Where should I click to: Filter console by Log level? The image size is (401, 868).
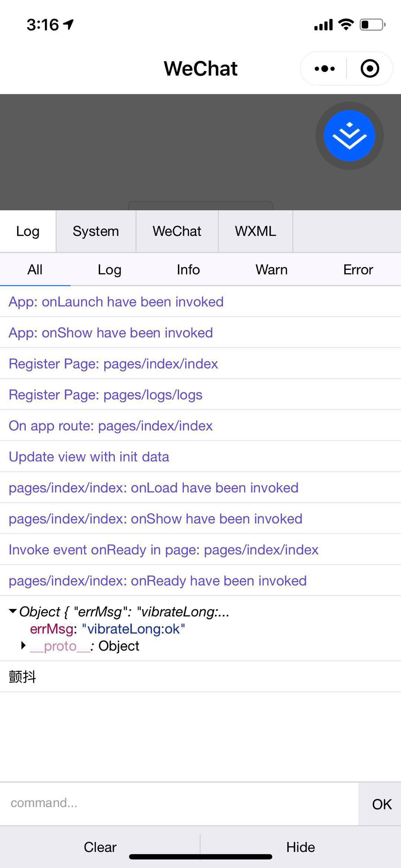pos(110,269)
